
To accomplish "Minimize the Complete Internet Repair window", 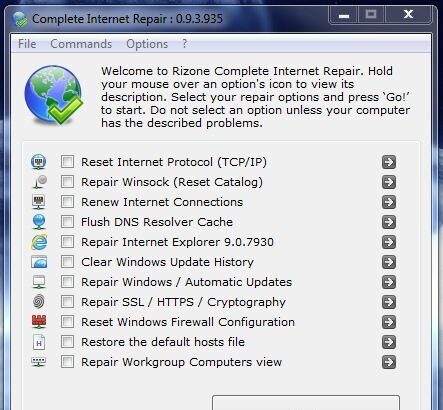I will coord(344,15).
